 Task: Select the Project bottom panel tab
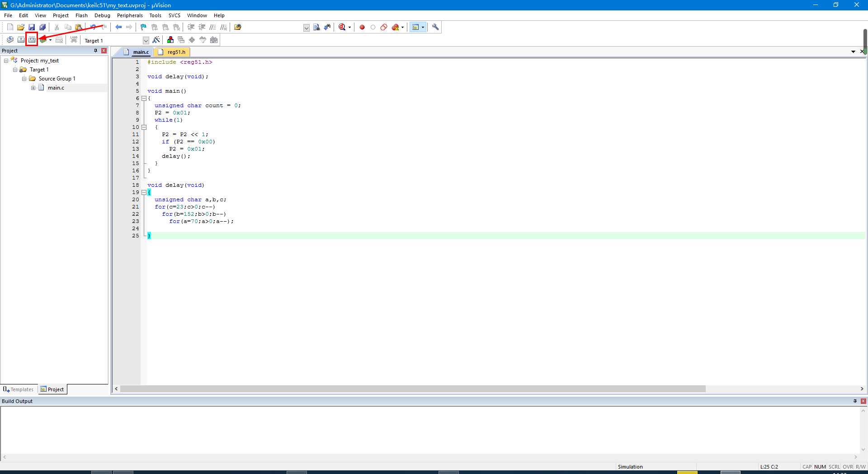pyautogui.click(x=52, y=389)
